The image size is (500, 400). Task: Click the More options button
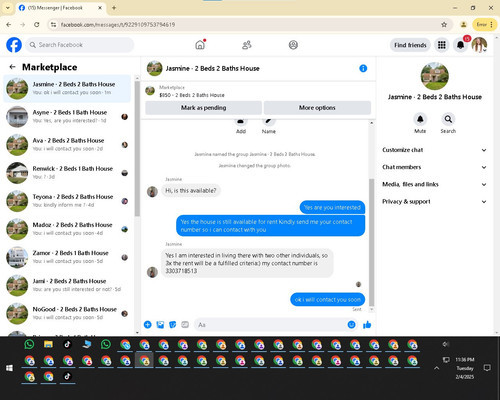coord(317,108)
